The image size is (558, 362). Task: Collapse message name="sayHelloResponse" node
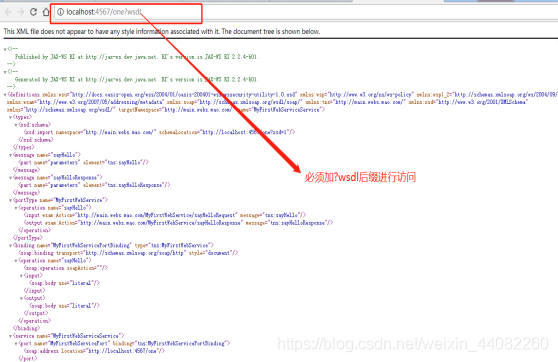(10, 178)
